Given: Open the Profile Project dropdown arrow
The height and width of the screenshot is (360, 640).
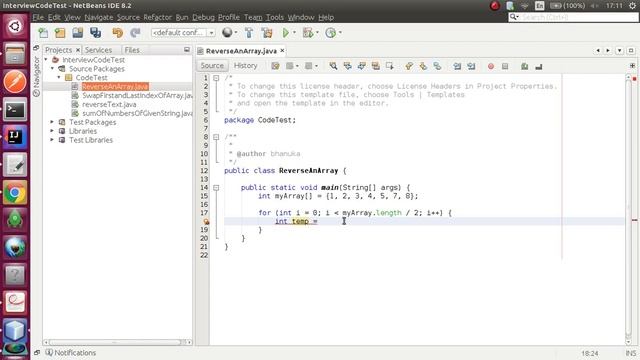Looking at the screenshot, I should [340, 32].
